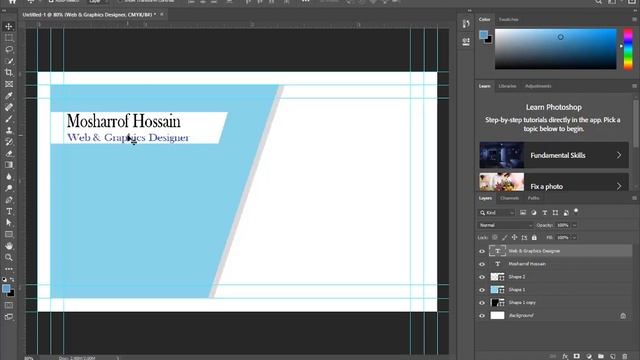The width and height of the screenshot is (640, 360).
Task: Select the Eyedropper tool
Action: click(x=9, y=96)
